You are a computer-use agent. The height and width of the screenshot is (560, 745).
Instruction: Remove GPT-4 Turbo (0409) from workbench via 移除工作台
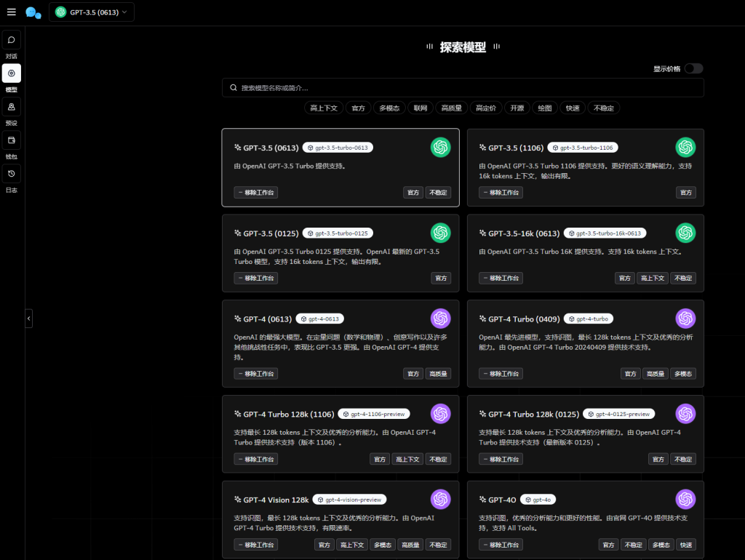[501, 374]
